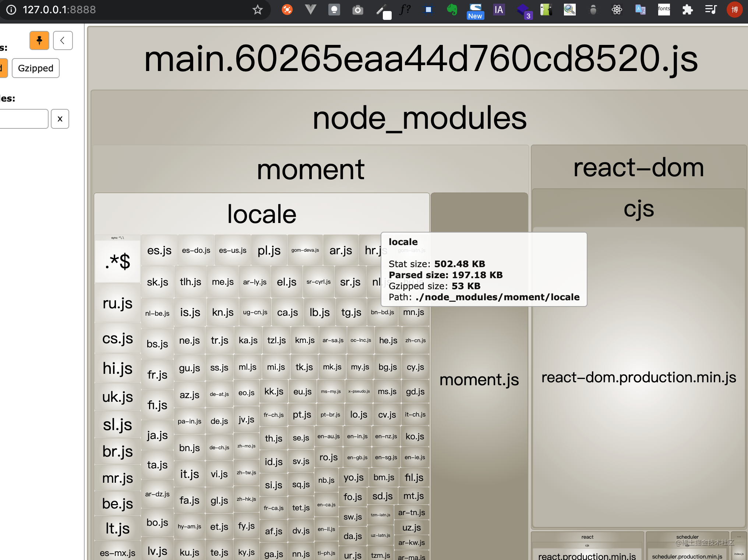Click the fil.js locale block

(414, 478)
